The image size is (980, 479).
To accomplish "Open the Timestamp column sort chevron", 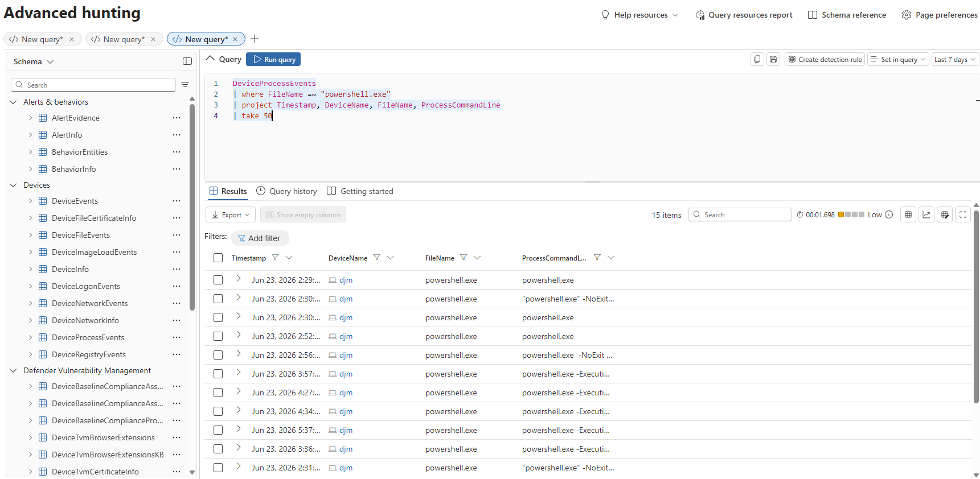I will 289,258.
